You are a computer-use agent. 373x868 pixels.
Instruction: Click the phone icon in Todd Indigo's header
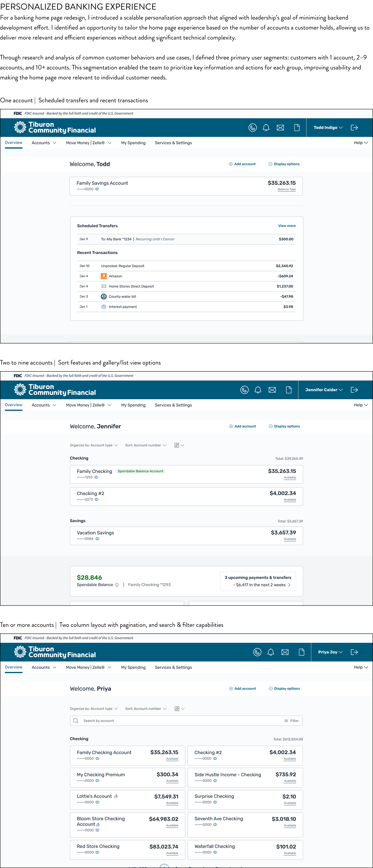coord(252,128)
